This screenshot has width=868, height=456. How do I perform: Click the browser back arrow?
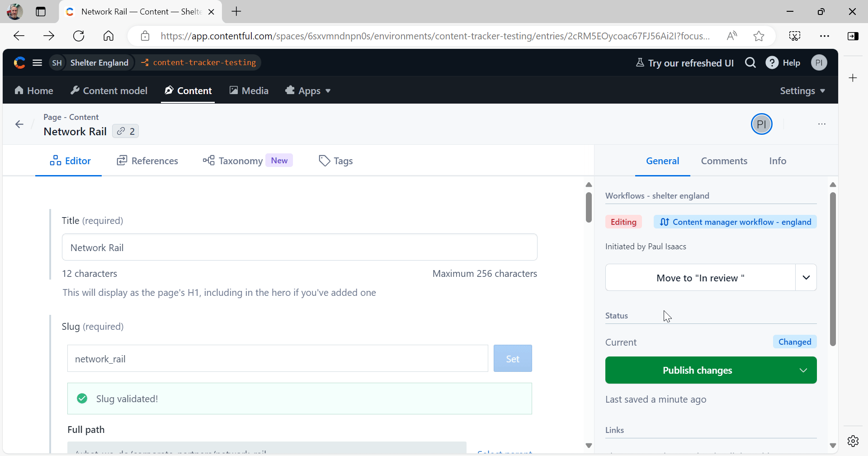[19, 36]
